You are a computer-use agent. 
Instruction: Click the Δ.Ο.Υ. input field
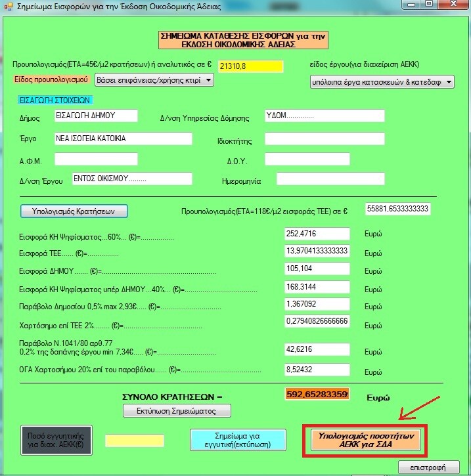coord(307,160)
